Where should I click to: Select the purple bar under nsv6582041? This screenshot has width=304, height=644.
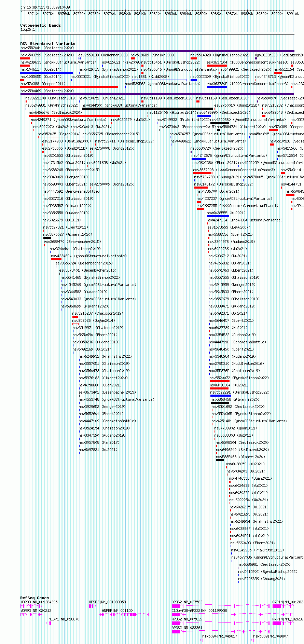click(157, 51)
